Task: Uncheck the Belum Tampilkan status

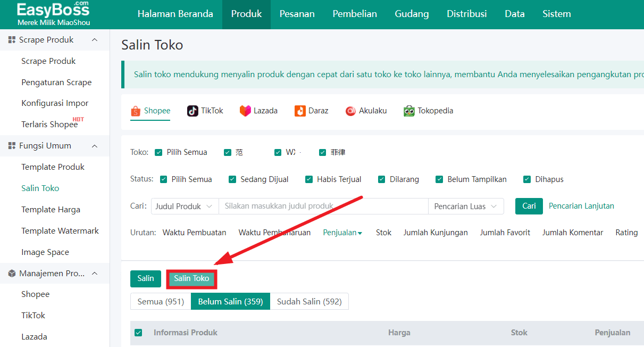Action: pyautogui.click(x=439, y=179)
